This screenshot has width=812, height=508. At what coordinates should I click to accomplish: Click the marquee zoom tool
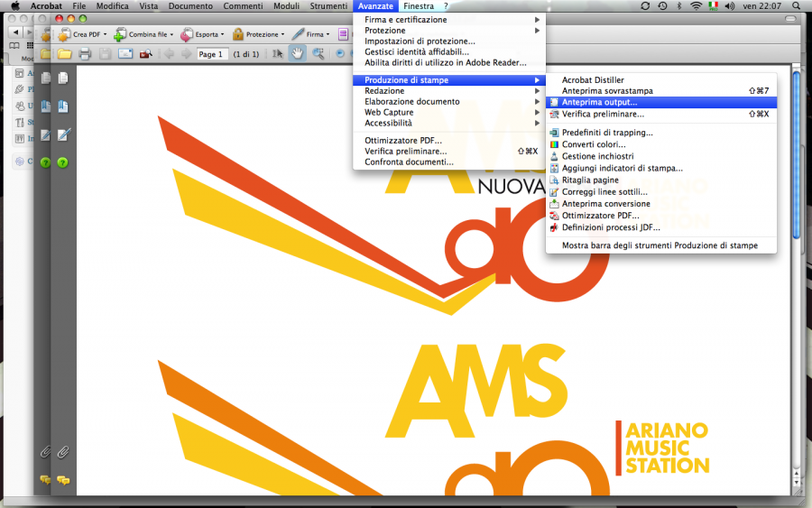click(x=318, y=53)
